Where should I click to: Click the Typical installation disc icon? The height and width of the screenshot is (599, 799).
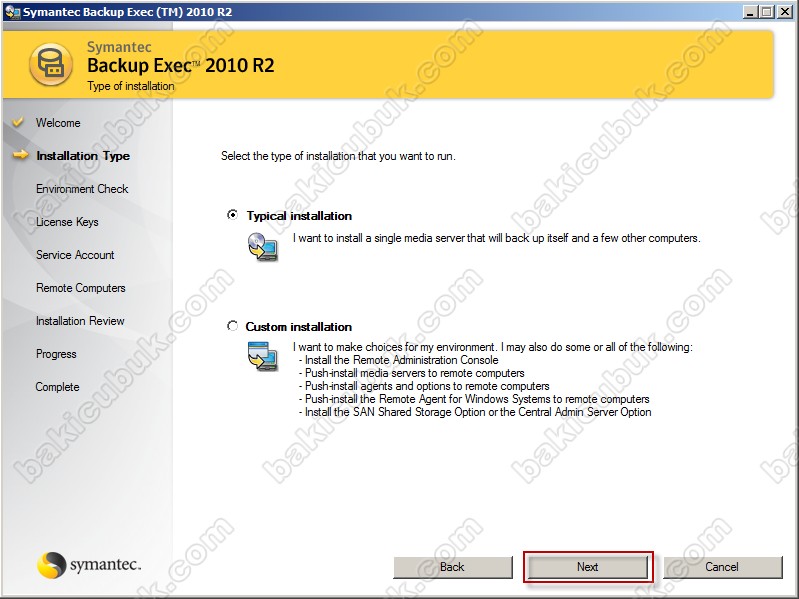coord(263,247)
